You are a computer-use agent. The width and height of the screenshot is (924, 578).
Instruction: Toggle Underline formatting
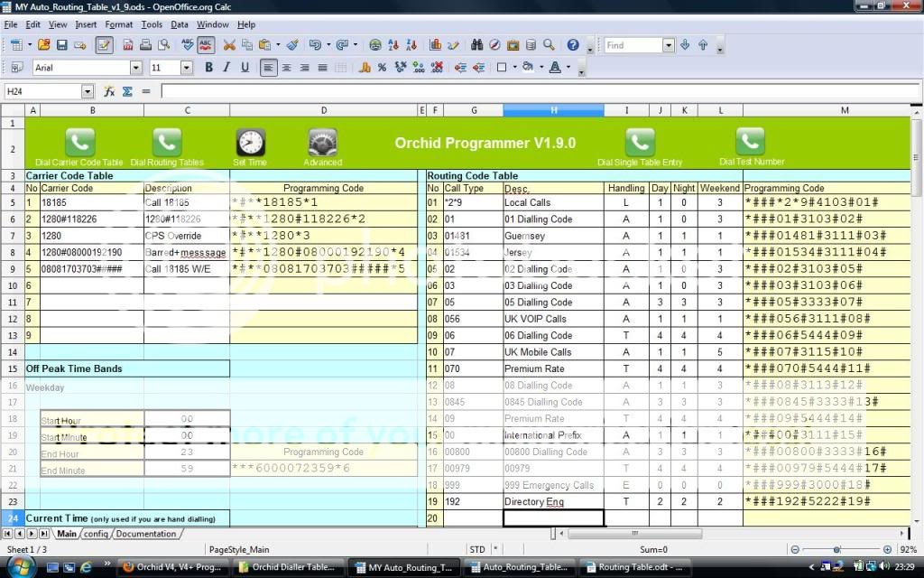click(x=245, y=67)
